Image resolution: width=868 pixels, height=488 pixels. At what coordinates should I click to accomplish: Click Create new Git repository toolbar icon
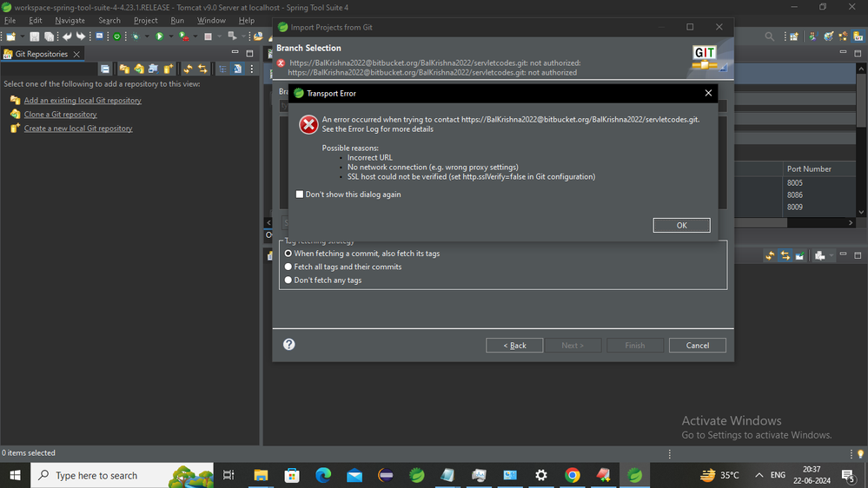click(169, 69)
